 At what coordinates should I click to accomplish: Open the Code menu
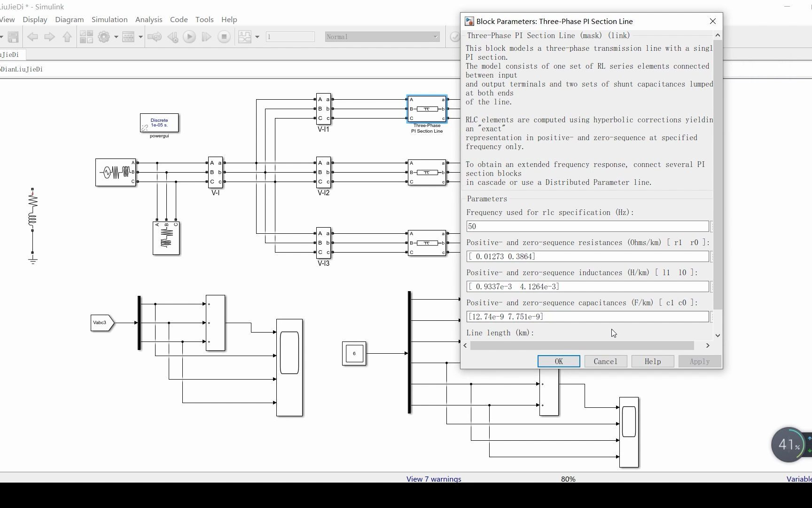click(x=179, y=19)
